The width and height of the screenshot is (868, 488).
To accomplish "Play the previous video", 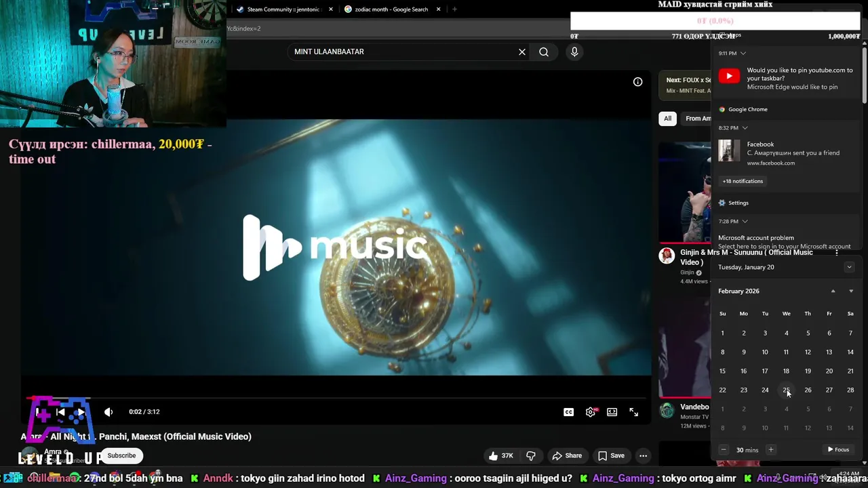I will 60,412.
